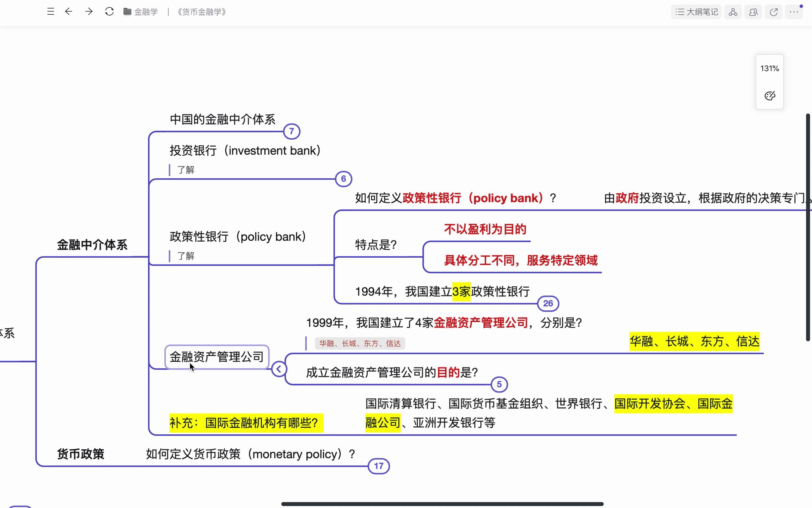812x508 pixels.
Task: Select 补充：国际金融机构有哪些? node
Action: [x=246, y=423]
